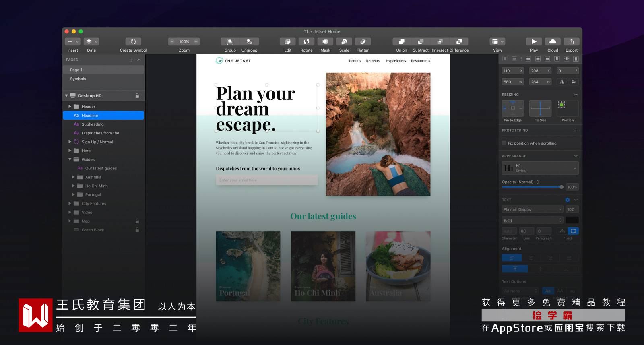Collapse the Pages list

point(139,60)
